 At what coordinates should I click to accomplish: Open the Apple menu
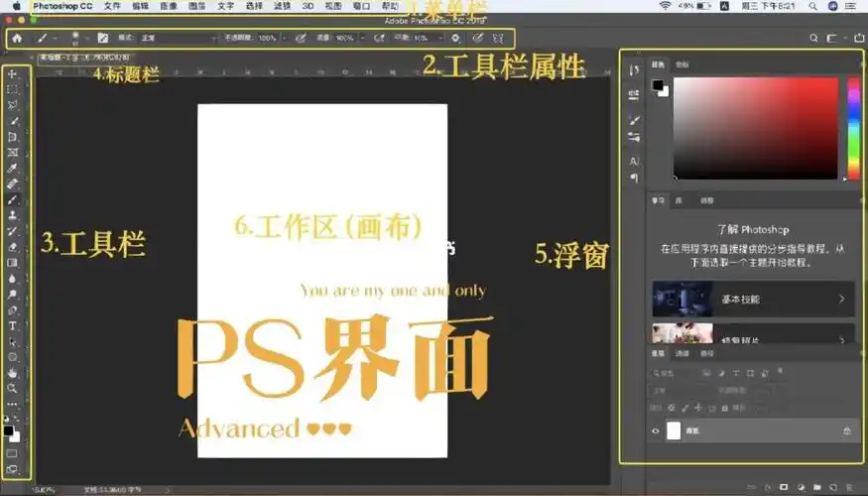[x=16, y=6]
